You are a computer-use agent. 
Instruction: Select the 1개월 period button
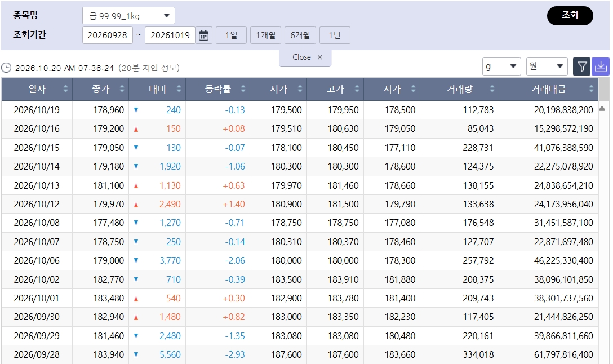point(266,35)
